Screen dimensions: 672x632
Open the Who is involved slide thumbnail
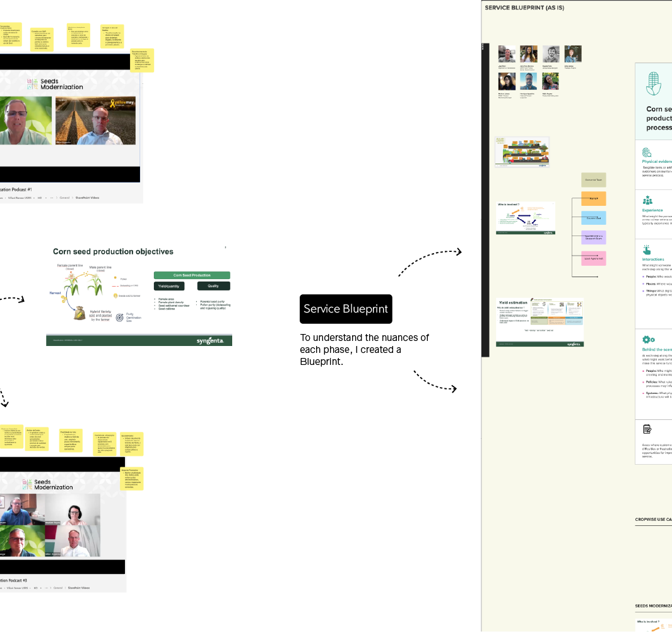coord(526,218)
